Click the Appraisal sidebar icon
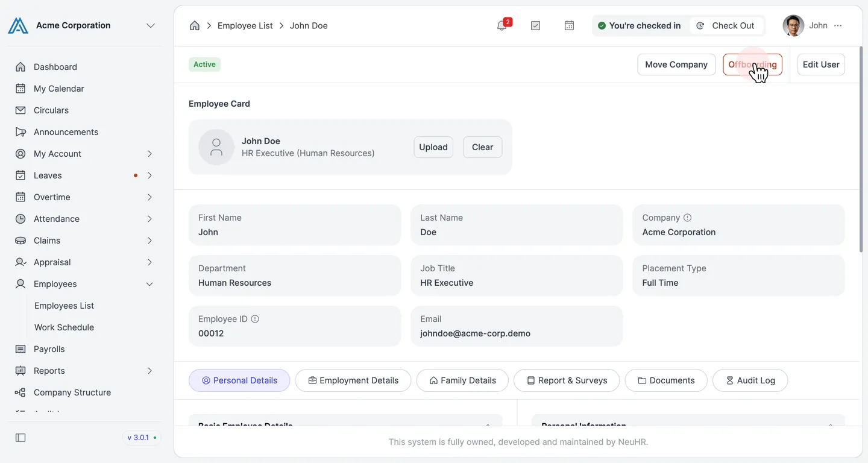The image size is (868, 463). [20, 262]
